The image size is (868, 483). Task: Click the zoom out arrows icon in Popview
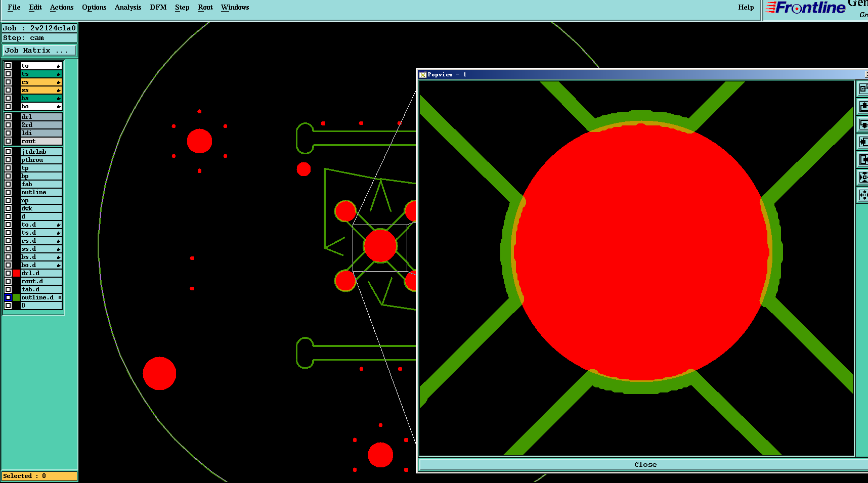pyautogui.click(x=863, y=195)
